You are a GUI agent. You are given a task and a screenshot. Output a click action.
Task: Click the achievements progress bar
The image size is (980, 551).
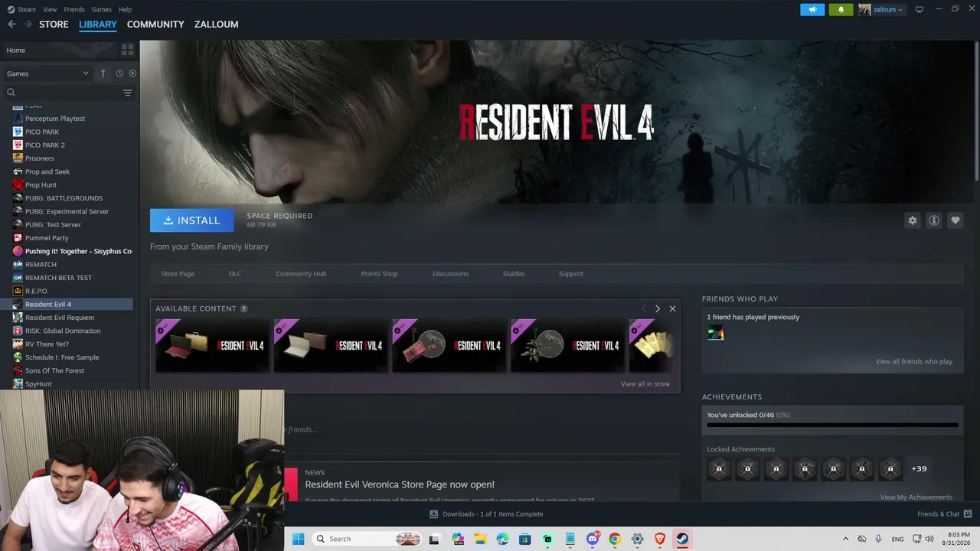[832, 425]
